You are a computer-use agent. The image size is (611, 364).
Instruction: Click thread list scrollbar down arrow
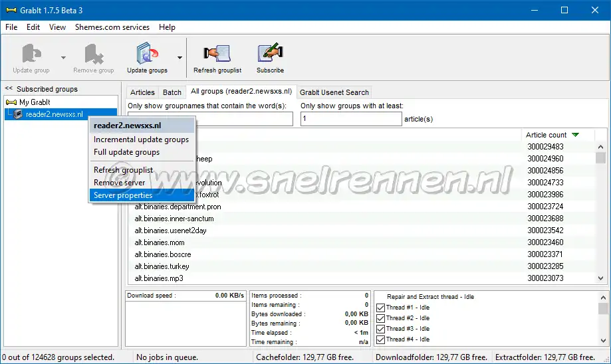[603, 340]
